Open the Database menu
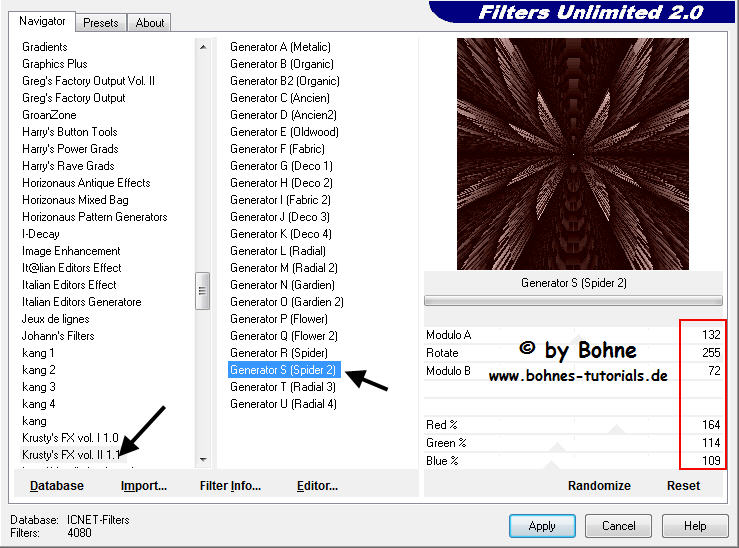 click(x=57, y=485)
